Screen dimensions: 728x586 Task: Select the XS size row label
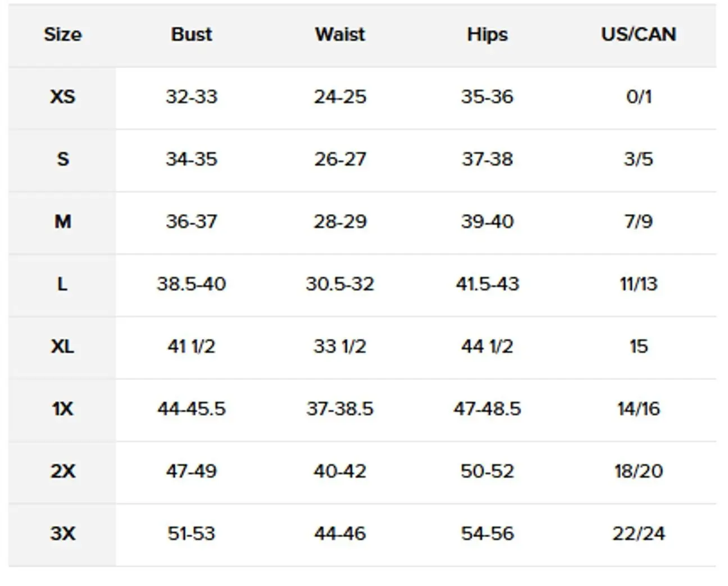pyautogui.click(x=62, y=97)
